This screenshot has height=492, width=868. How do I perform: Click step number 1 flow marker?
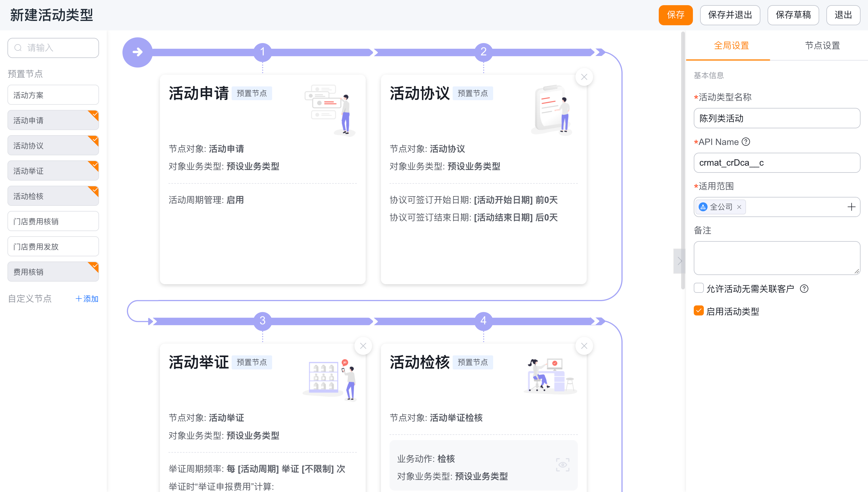[263, 52]
